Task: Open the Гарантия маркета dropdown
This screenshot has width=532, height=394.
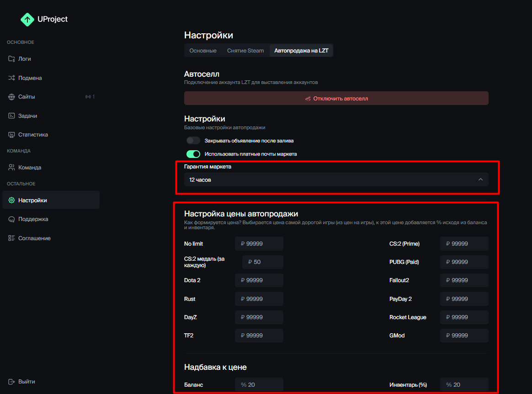Action: (336, 180)
